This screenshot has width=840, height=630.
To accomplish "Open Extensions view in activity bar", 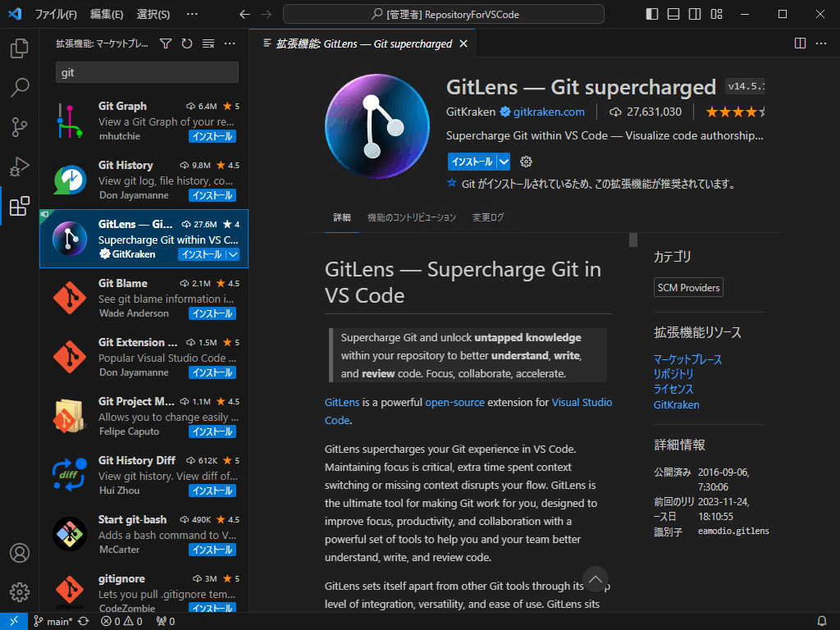I will click(20, 206).
